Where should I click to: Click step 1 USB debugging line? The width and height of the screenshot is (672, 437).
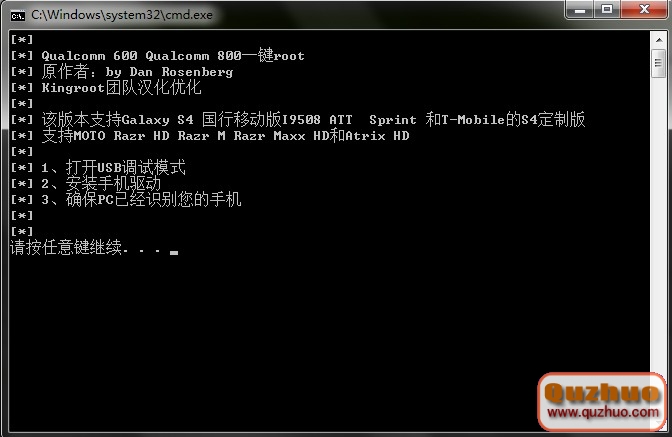tap(114, 168)
